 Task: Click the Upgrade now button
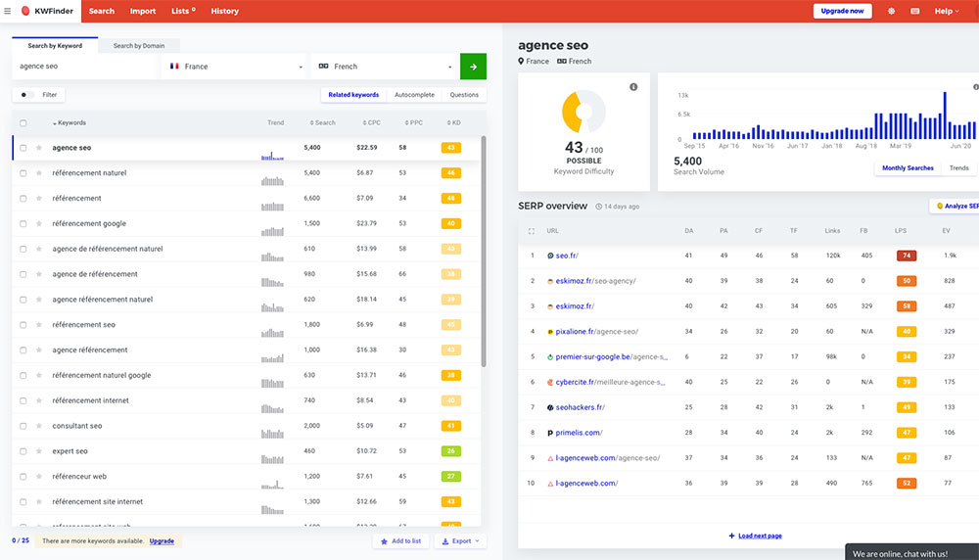point(842,11)
